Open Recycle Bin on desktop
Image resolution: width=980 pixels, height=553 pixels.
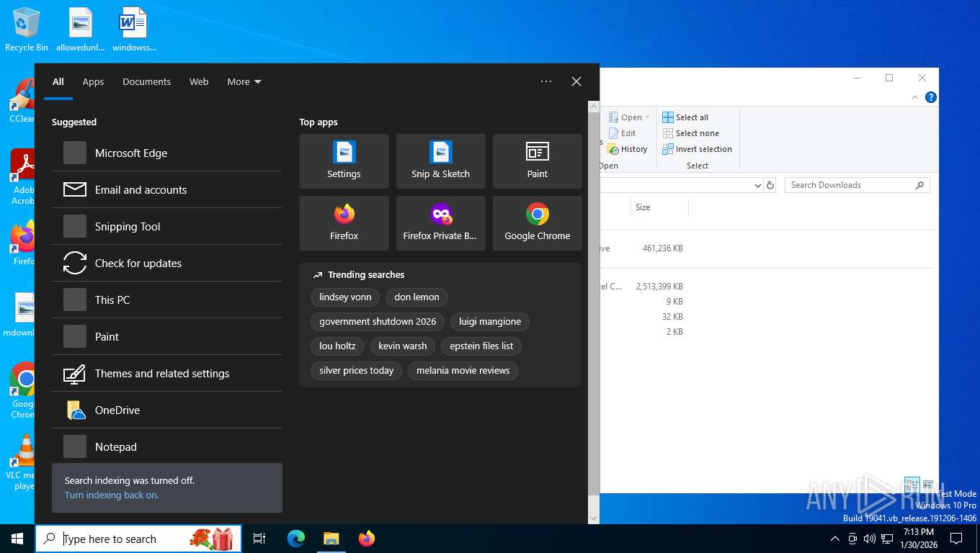pyautogui.click(x=27, y=30)
